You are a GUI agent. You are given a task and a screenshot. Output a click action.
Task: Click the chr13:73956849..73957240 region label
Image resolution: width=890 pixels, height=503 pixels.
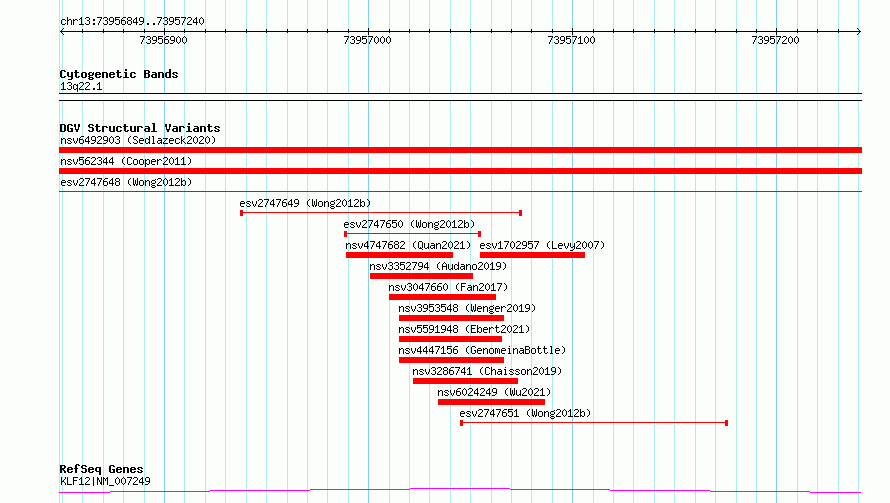click(132, 22)
